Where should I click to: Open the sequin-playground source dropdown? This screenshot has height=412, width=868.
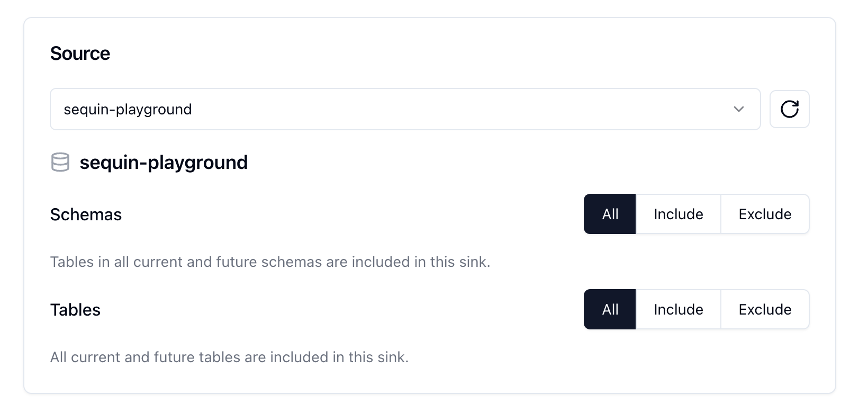(405, 109)
